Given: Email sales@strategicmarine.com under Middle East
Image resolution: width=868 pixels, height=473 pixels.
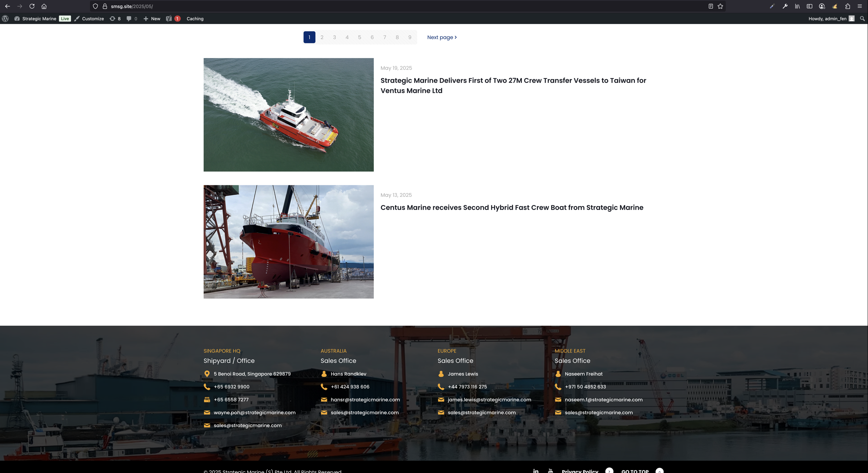Looking at the screenshot, I should pos(598,413).
